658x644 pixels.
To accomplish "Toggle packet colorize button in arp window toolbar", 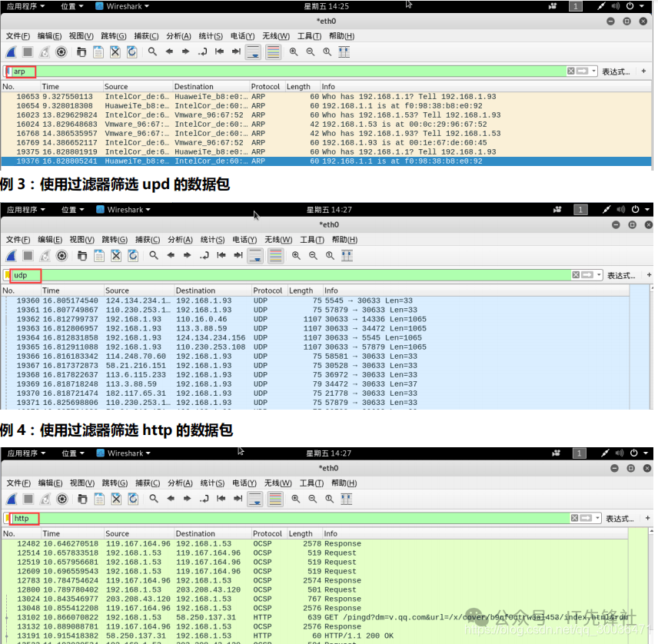I will 273,52.
